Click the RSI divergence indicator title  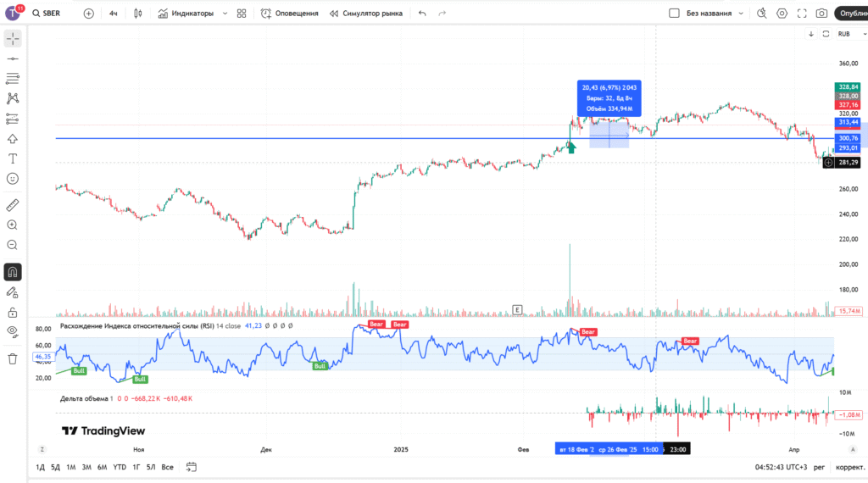[136, 326]
